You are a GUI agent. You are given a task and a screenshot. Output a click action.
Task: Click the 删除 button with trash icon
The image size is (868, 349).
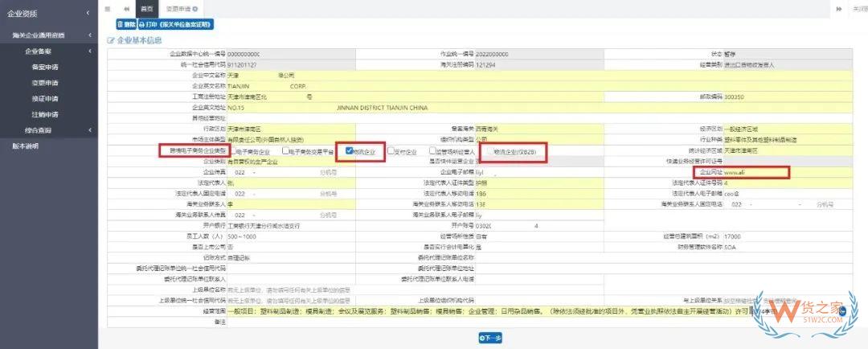click(x=126, y=24)
